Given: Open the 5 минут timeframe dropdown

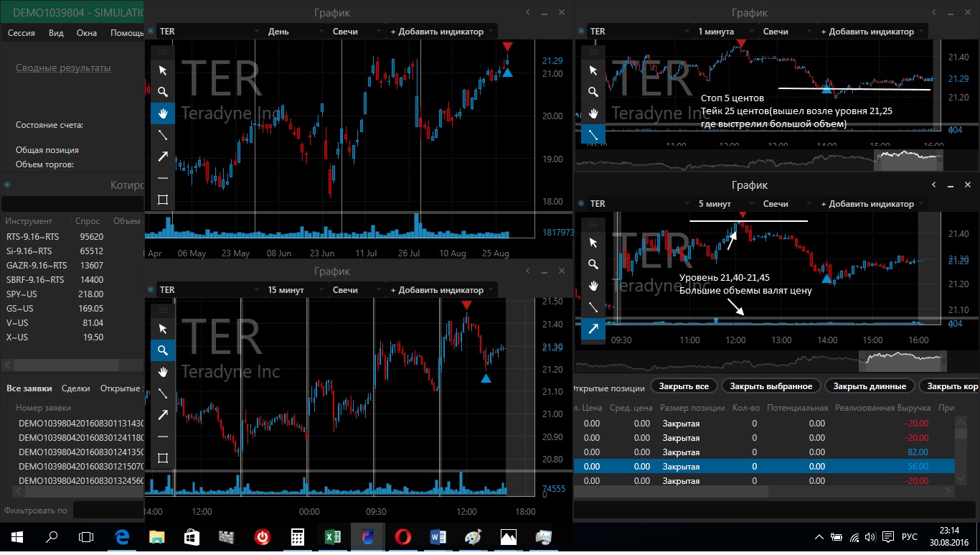Looking at the screenshot, I should (726, 204).
